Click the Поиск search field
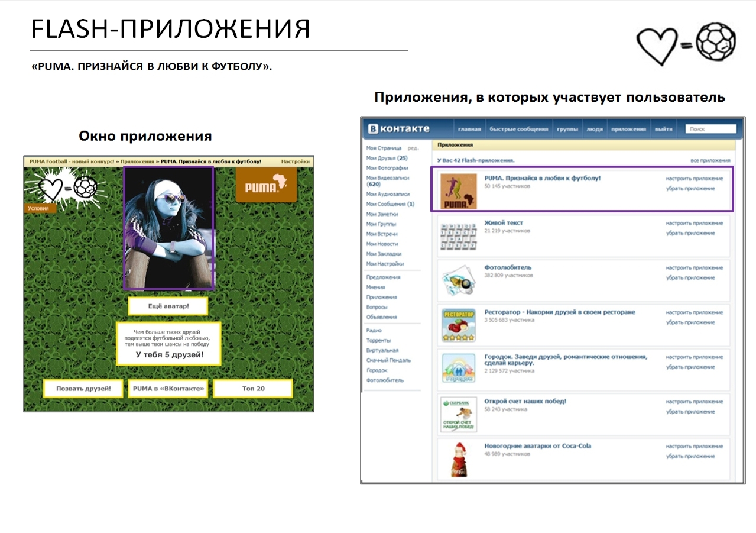This screenshot has width=756, height=533. point(711,128)
